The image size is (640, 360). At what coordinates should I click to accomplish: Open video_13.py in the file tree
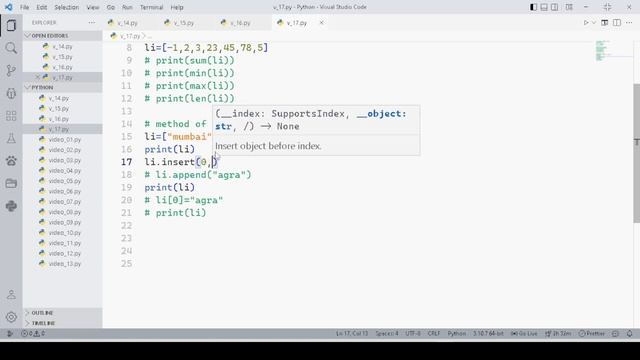coord(62,264)
